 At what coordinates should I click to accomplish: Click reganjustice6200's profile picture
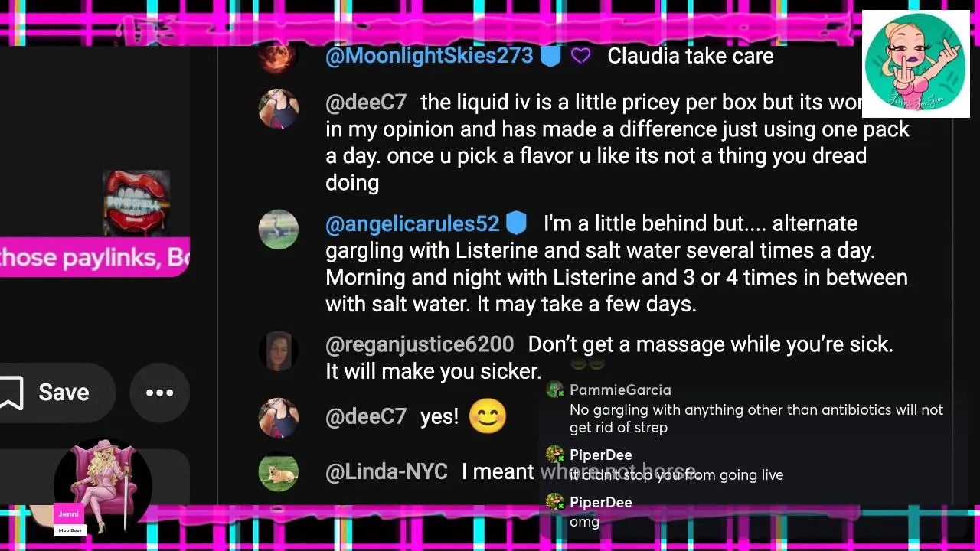278,351
